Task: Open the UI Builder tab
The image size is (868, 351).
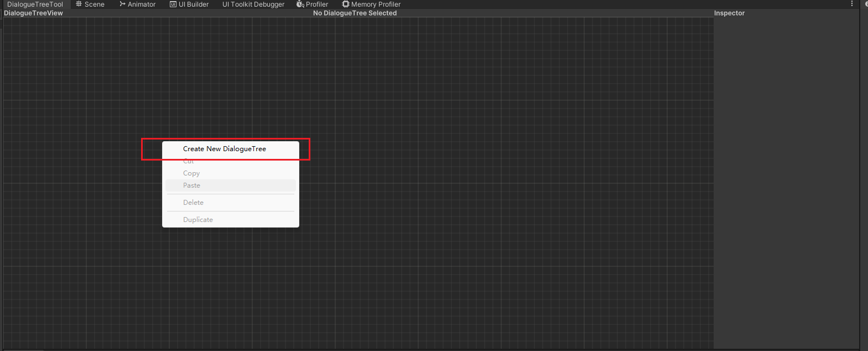Action: point(189,4)
